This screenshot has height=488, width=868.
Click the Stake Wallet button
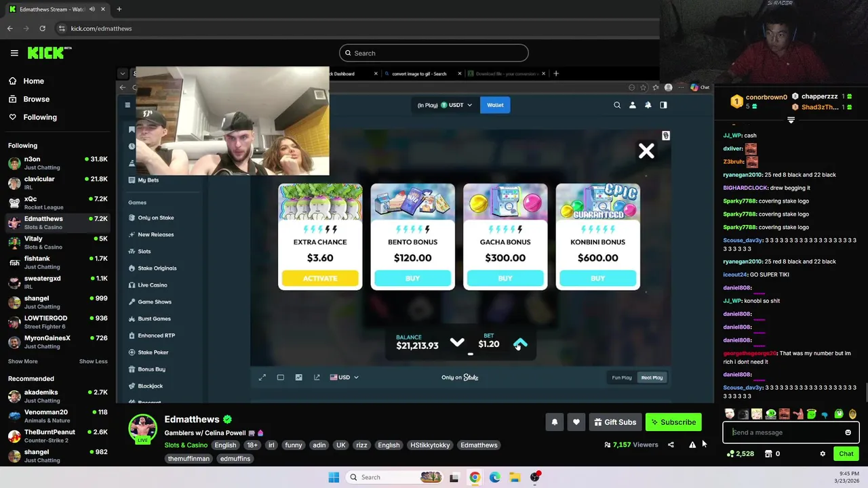pos(495,105)
